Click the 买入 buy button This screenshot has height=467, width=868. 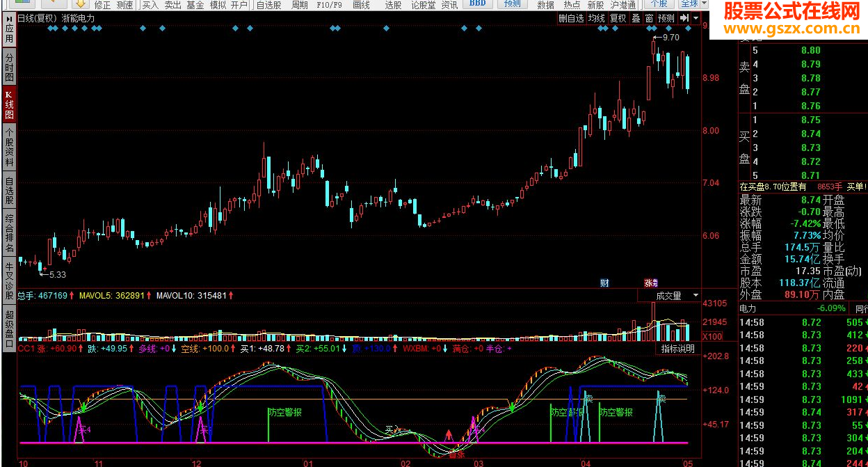(150, 4)
